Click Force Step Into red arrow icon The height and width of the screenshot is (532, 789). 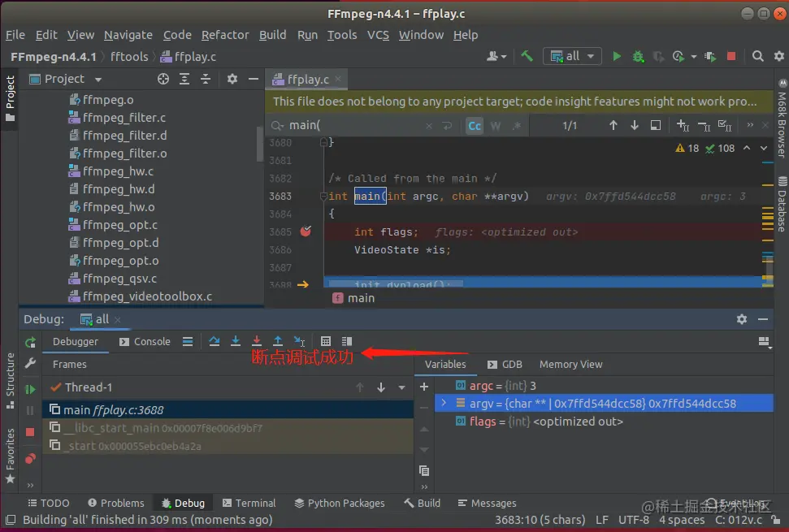click(x=256, y=341)
